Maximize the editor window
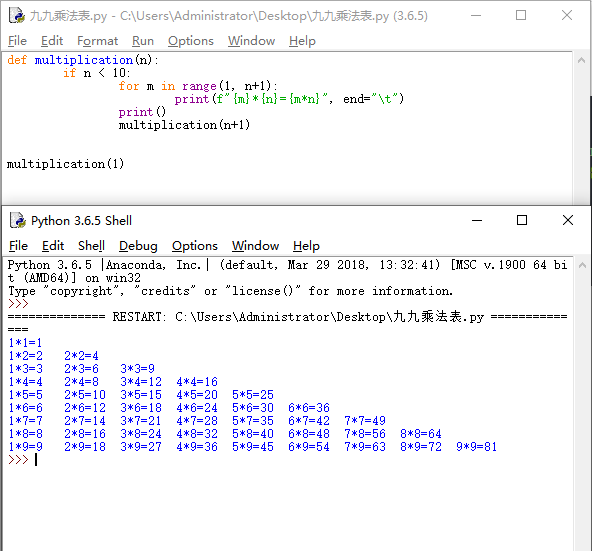 (521, 15)
